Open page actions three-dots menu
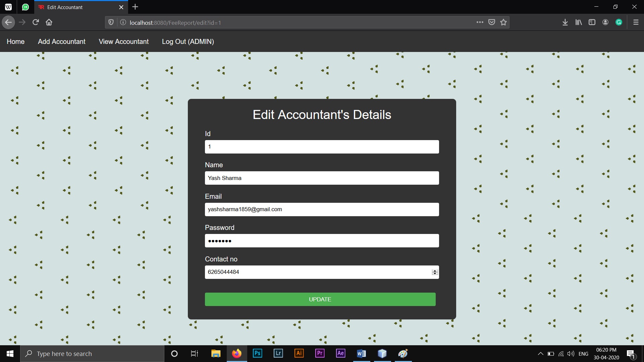The width and height of the screenshot is (644, 362). 480,22
